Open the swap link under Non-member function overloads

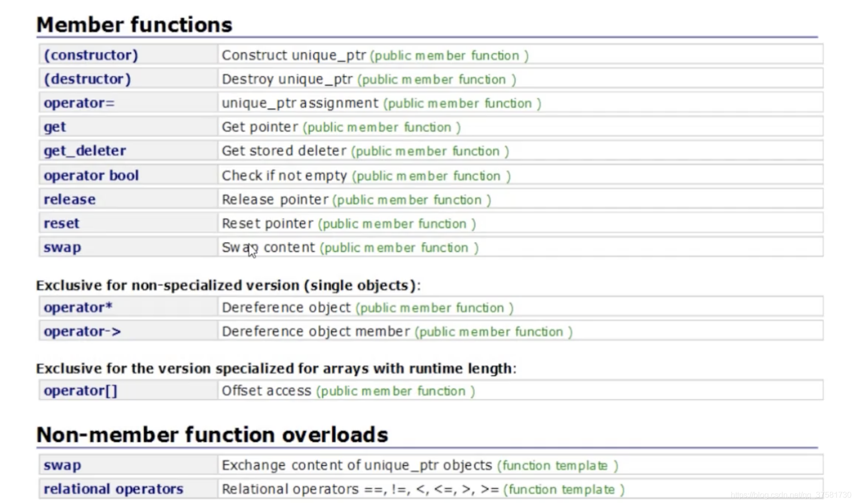(62, 465)
